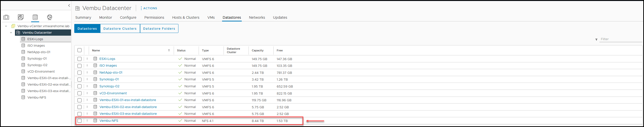
Task: Sort by the Status column header
Action: pyautogui.click(x=181, y=50)
